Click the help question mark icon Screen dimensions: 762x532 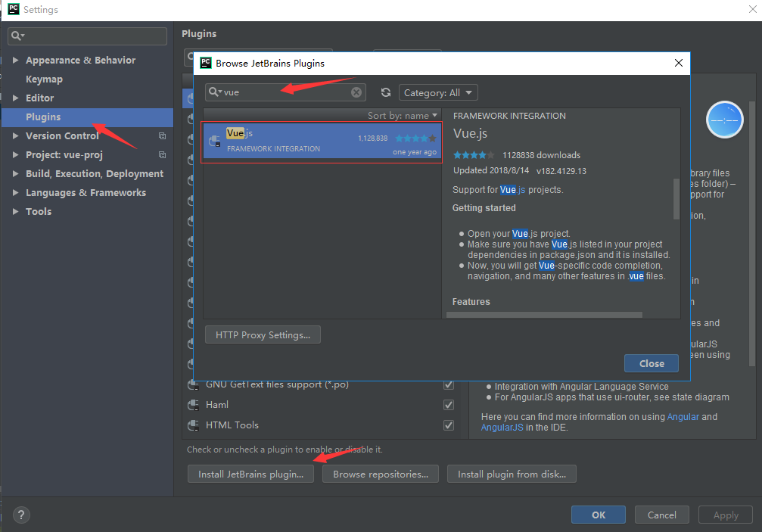tap(21, 515)
